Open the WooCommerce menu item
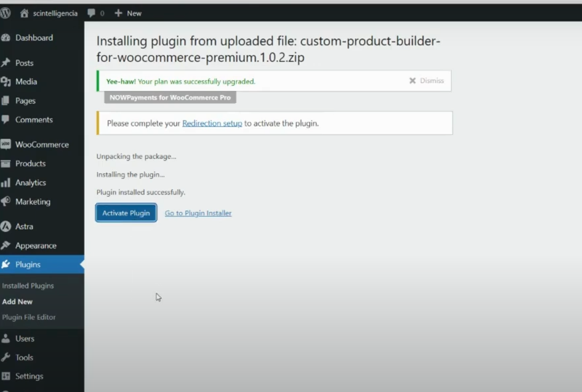 42,144
